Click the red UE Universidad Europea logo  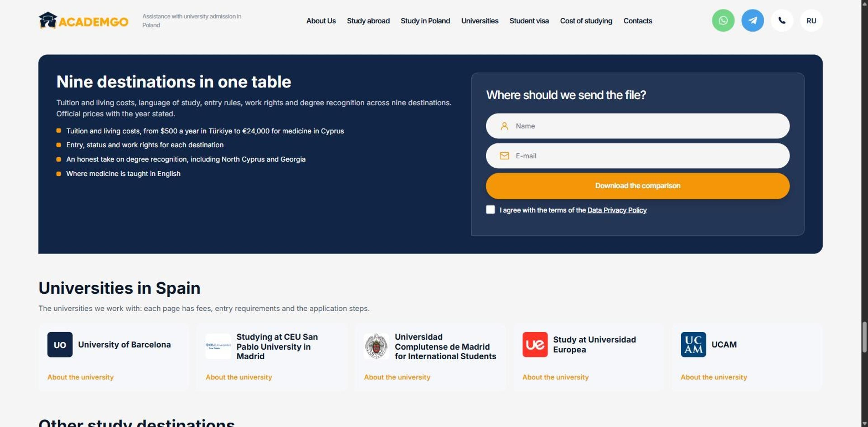tap(535, 345)
